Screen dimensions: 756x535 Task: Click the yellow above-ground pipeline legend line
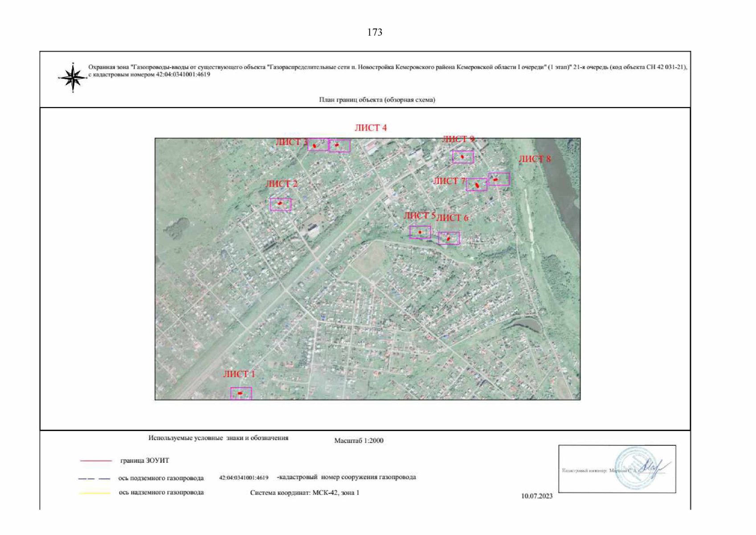tap(94, 493)
